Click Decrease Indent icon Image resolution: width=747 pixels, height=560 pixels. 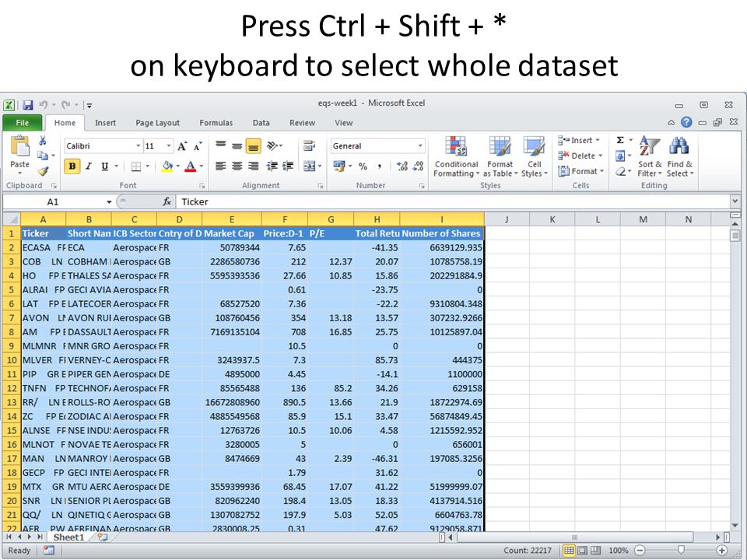[272, 166]
